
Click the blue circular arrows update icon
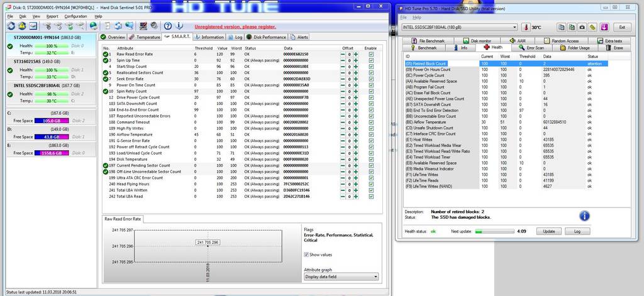point(118,26)
